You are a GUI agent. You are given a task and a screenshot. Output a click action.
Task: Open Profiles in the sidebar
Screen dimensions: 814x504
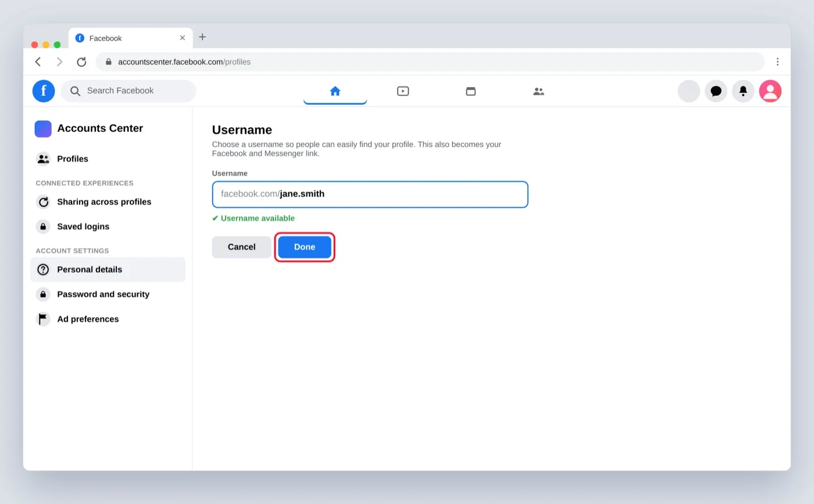coord(108,159)
